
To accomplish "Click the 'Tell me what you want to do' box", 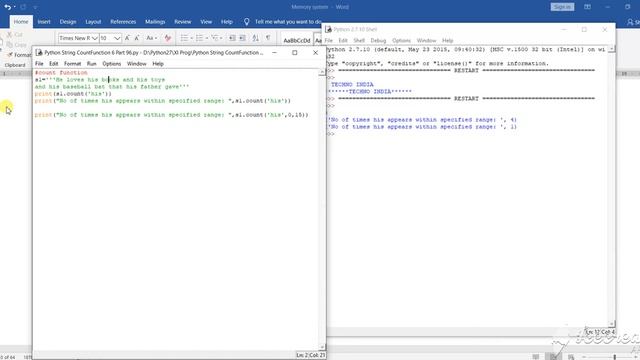I will [288, 22].
